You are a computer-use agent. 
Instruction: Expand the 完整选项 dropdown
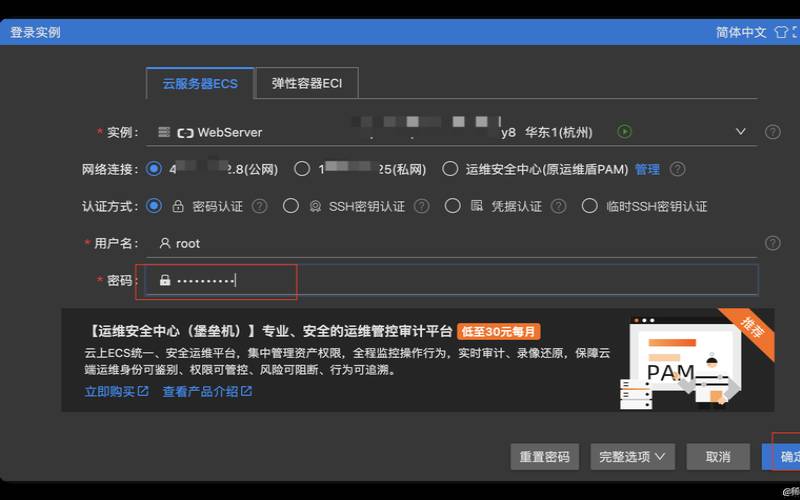point(633,457)
